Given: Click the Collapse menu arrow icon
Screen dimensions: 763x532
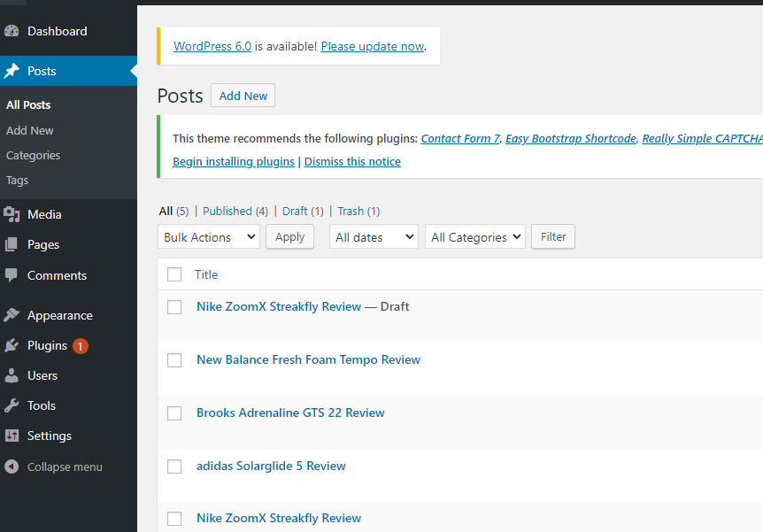Looking at the screenshot, I should click(12, 466).
